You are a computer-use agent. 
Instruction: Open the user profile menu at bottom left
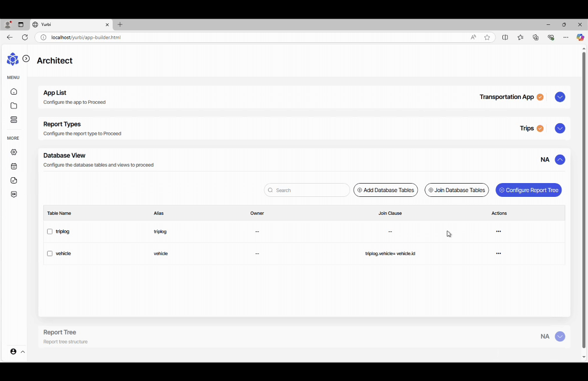pos(17,352)
